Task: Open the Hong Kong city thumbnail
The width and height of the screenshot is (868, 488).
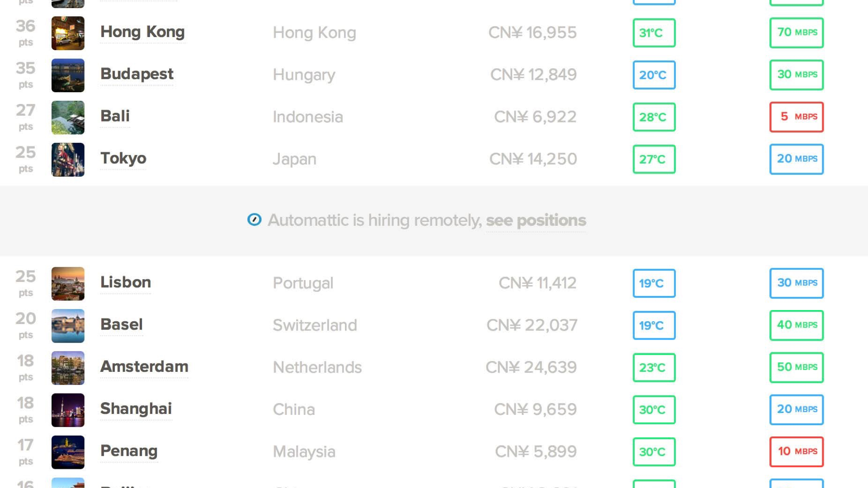Action: tap(68, 33)
